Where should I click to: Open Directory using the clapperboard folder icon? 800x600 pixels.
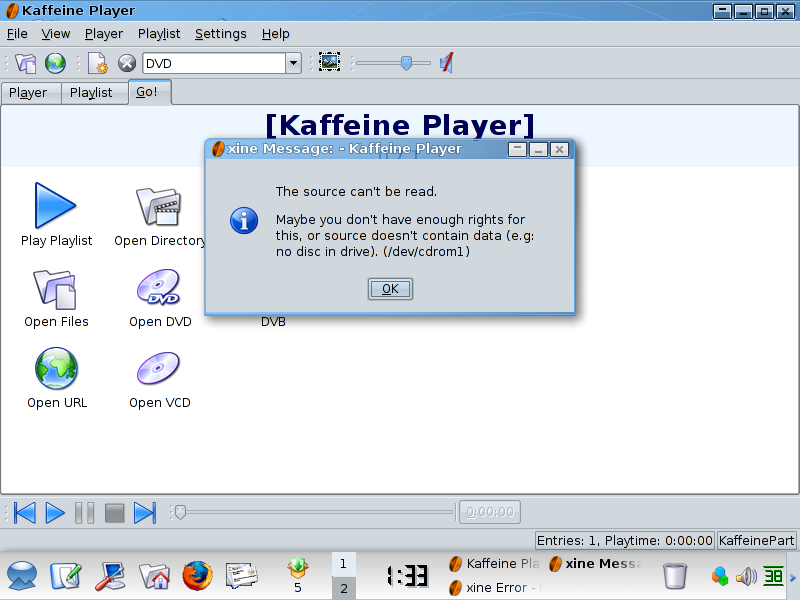click(159, 206)
